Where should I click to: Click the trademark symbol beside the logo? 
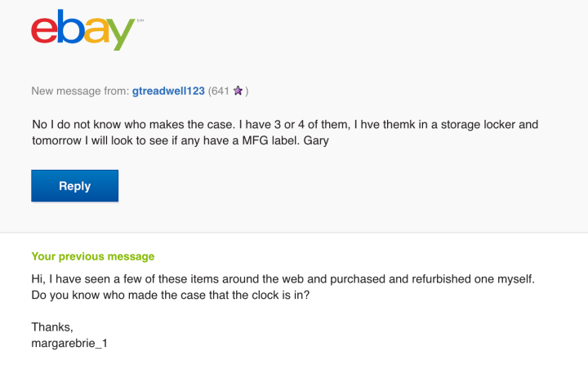tap(140, 19)
